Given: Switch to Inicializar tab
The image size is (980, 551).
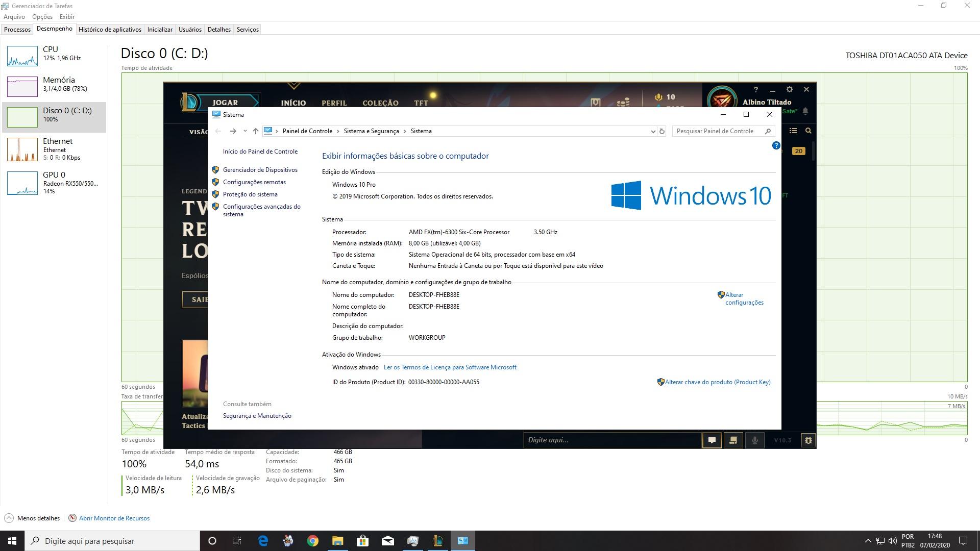Looking at the screenshot, I should click(160, 30).
